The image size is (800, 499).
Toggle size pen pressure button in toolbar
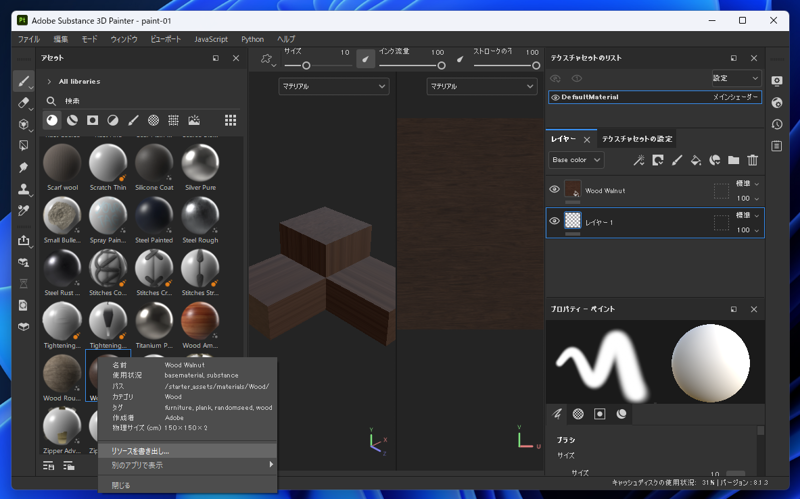pyautogui.click(x=365, y=59)
